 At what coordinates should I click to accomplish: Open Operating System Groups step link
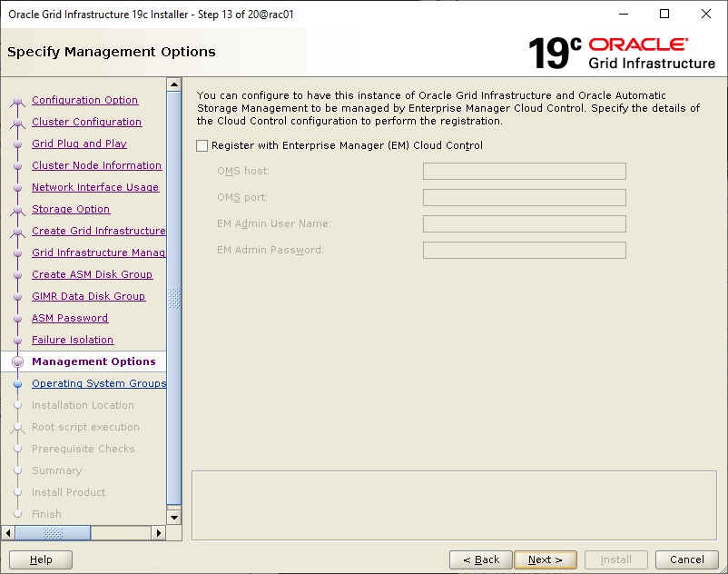tap(99, 383)
